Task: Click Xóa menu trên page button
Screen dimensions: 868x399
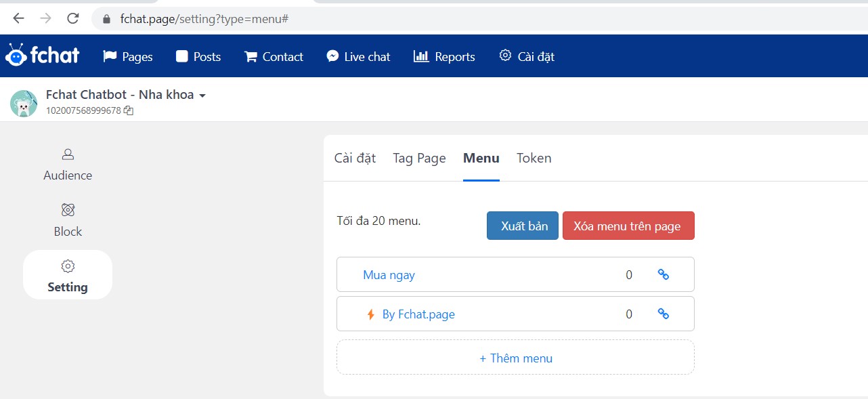Action: (628, 226)
